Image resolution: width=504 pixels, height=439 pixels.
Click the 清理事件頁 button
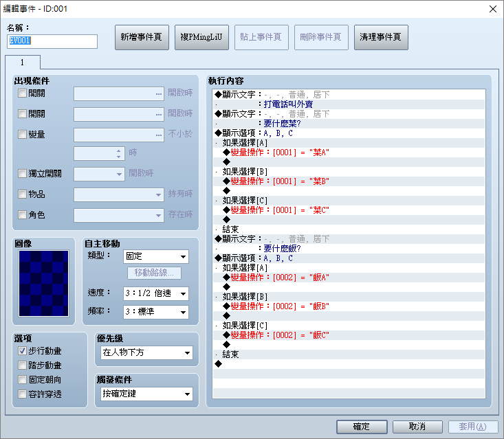[x=381, y=37]
